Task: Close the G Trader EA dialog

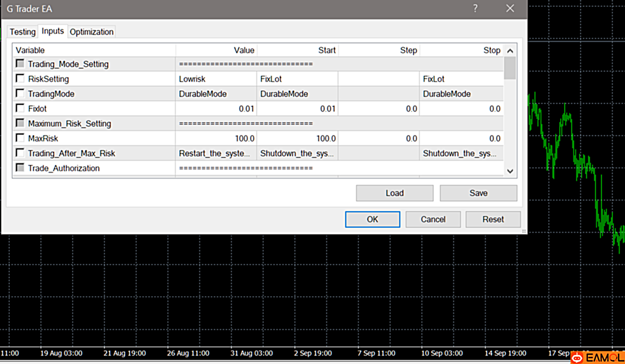Action: (510, 8)
